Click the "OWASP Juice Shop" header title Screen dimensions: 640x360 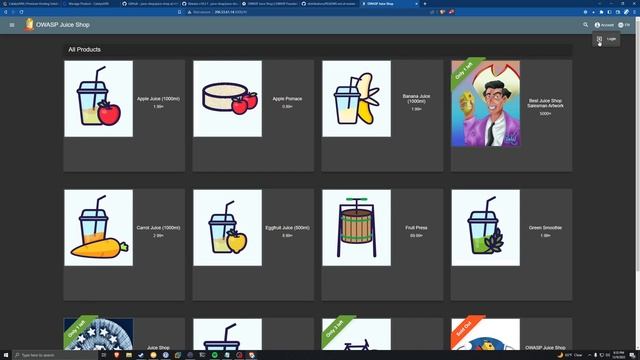coord(63,25)
